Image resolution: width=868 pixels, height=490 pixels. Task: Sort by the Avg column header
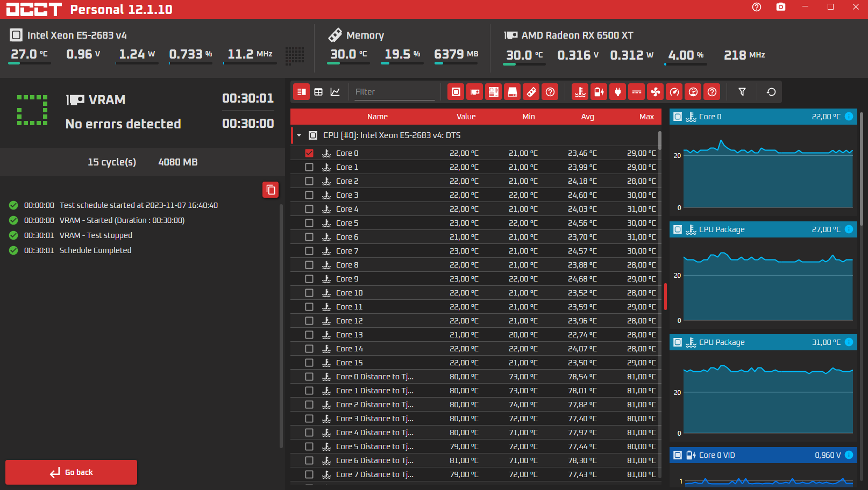point(588,117)
